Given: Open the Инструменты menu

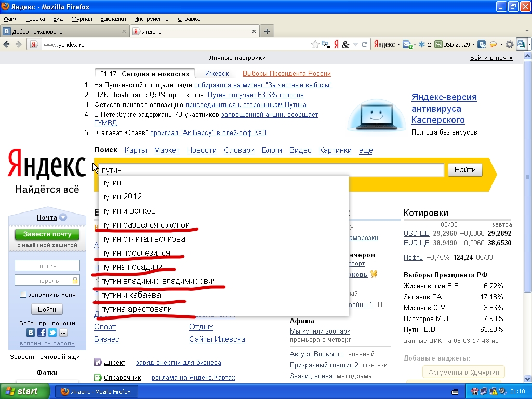Looking at the screenshot, I should 152,19.
